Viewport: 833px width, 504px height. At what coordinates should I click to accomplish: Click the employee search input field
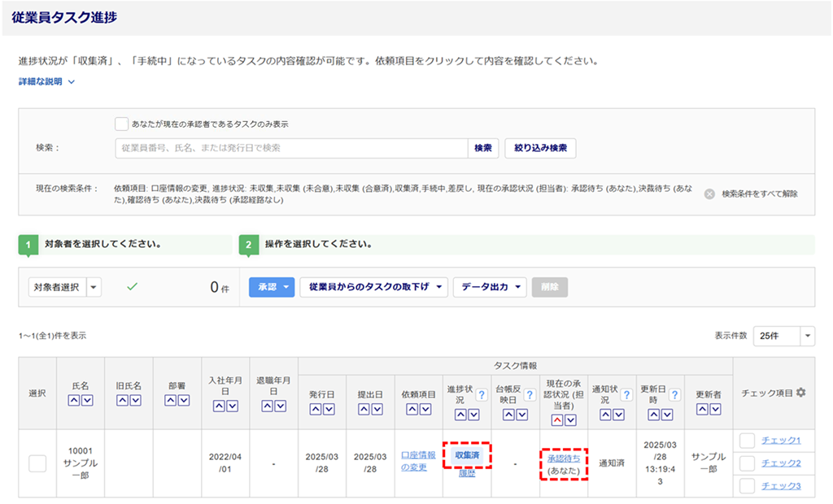(x=290, y=148)
